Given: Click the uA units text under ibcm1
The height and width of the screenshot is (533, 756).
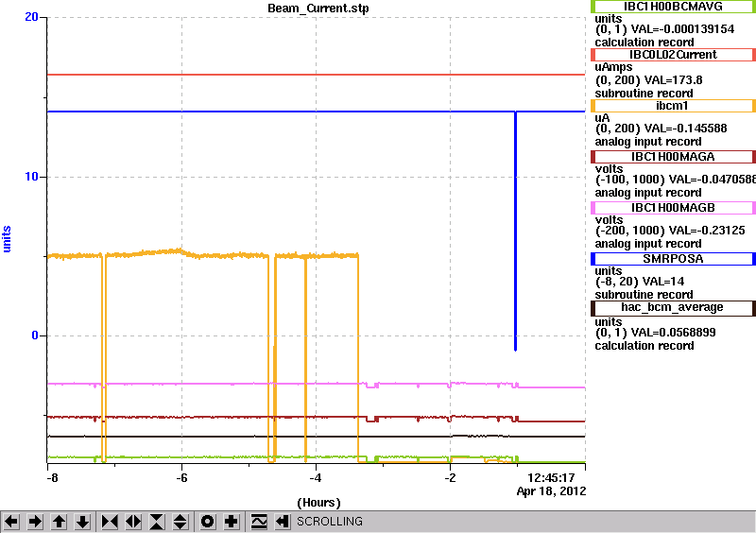Looking at the screenshot, I should click(x=602, y=118).
